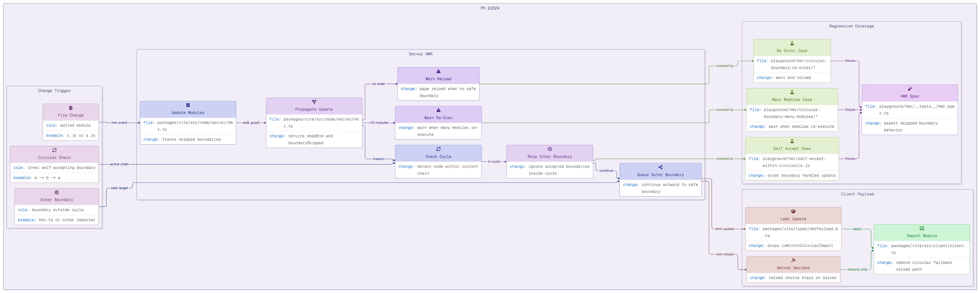Screen dimensions: 980x293
Task: Click the Warn Re-Exec node title
Action: click(x=438, y=118)
